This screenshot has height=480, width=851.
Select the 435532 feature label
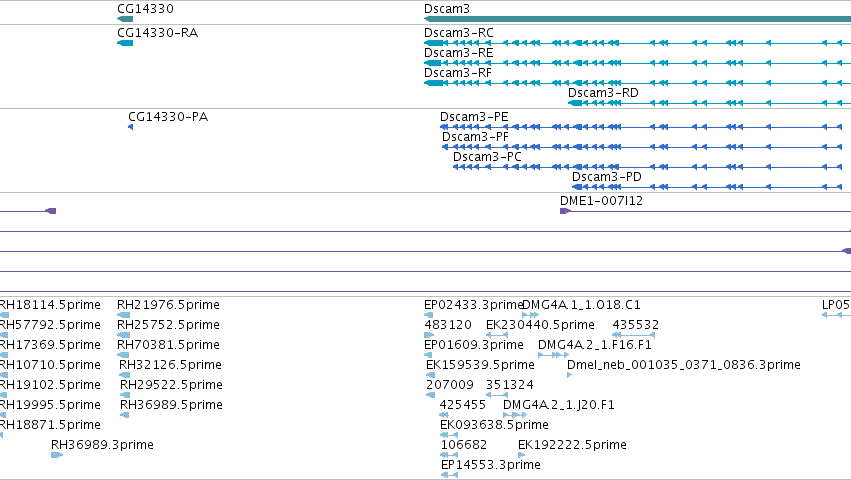(636, 325)
